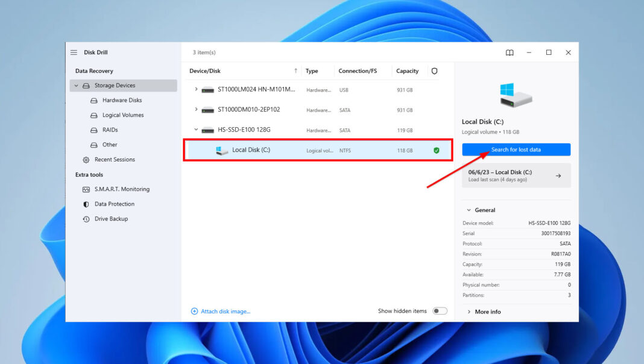The height and width of the screenshot is (364, 644).
Task: Collapse the General info section
Action: pos(471,210)
